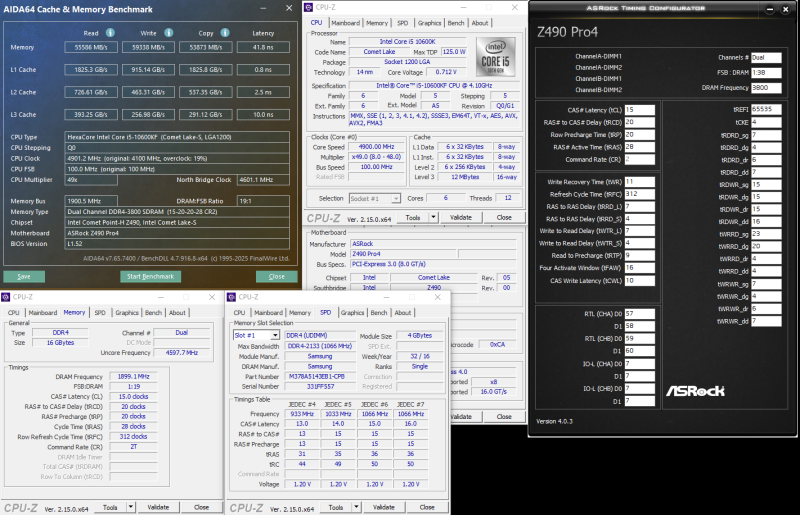
Task: Click the Memory Read value 55586 MB/s
Action: (x=91, y=47)
